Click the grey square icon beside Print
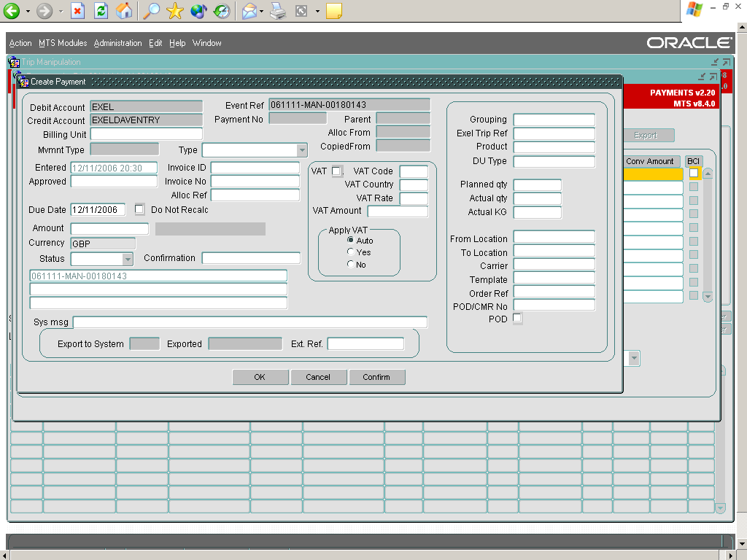747x560 pixels. click(x=301, y=10)
